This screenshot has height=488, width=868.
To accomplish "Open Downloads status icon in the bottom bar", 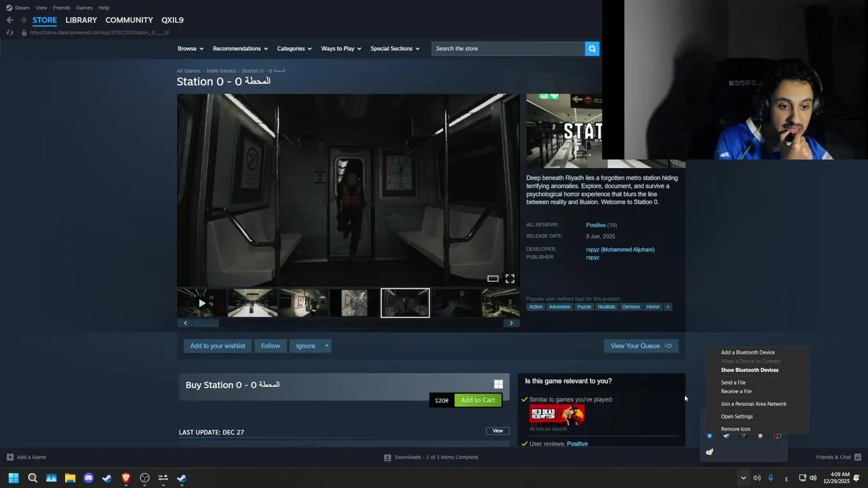I will [388, 457].
